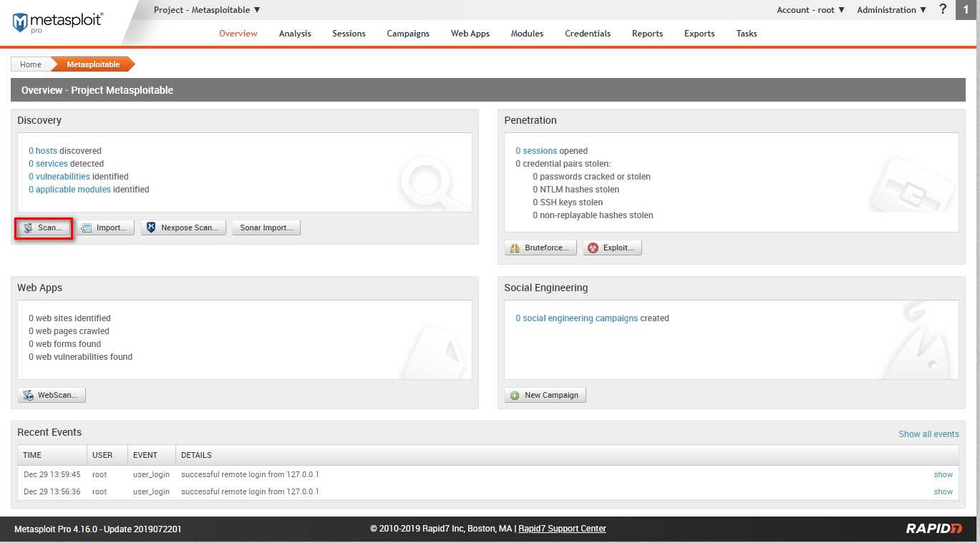Go to the Tasks tab

[747, 34]
